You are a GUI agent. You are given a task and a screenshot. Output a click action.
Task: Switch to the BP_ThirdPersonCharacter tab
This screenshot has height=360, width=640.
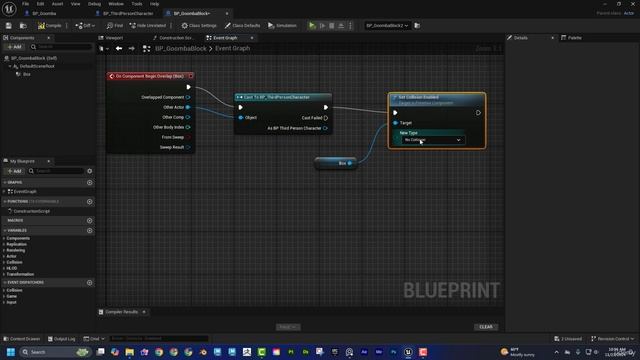(x=128, y=13)
